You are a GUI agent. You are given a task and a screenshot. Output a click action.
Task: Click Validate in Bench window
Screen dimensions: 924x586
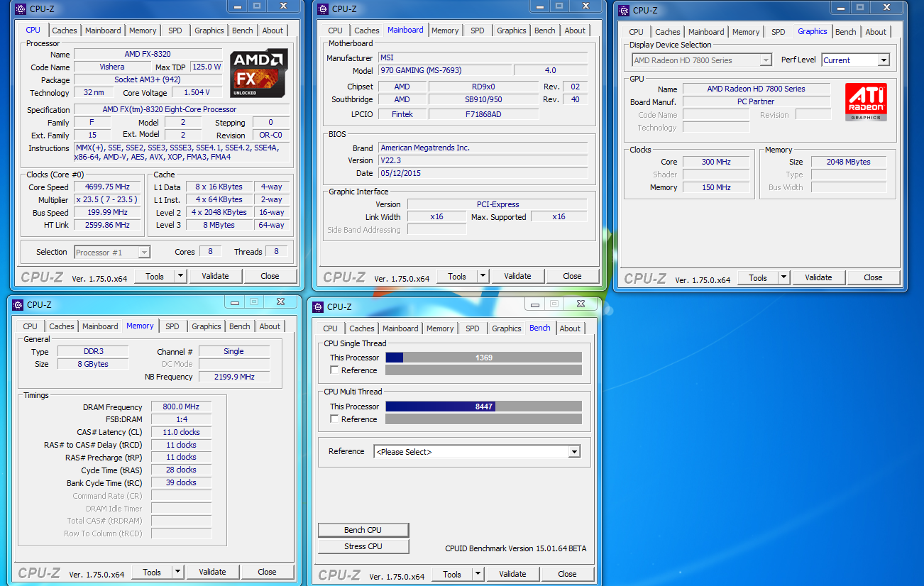(512, 574)
